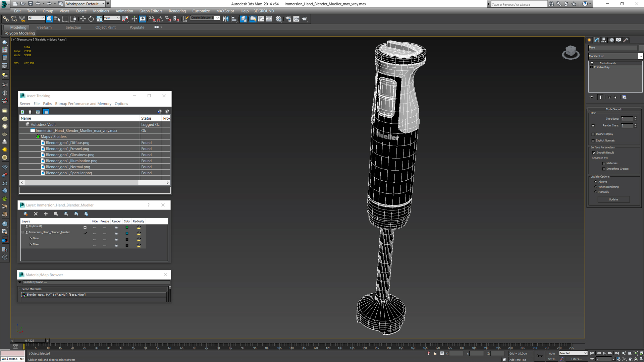
Task: Open the Rendering menu
Action: [177, 11]
